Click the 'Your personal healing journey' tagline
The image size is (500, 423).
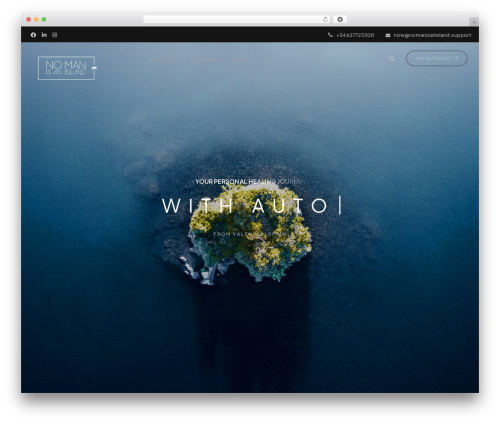(x=248, y=182)
